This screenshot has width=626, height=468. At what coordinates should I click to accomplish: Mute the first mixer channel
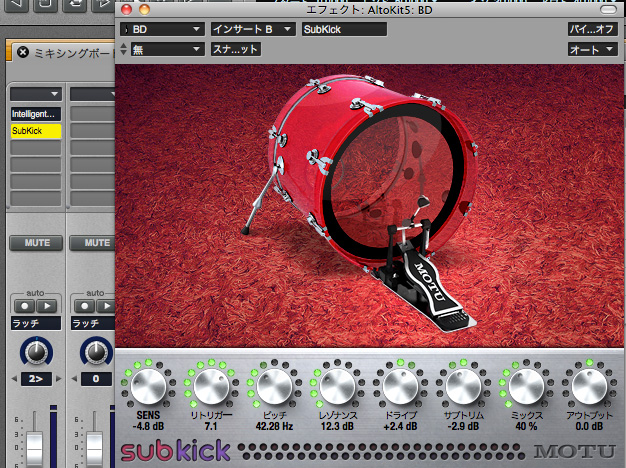coord(36,243)
